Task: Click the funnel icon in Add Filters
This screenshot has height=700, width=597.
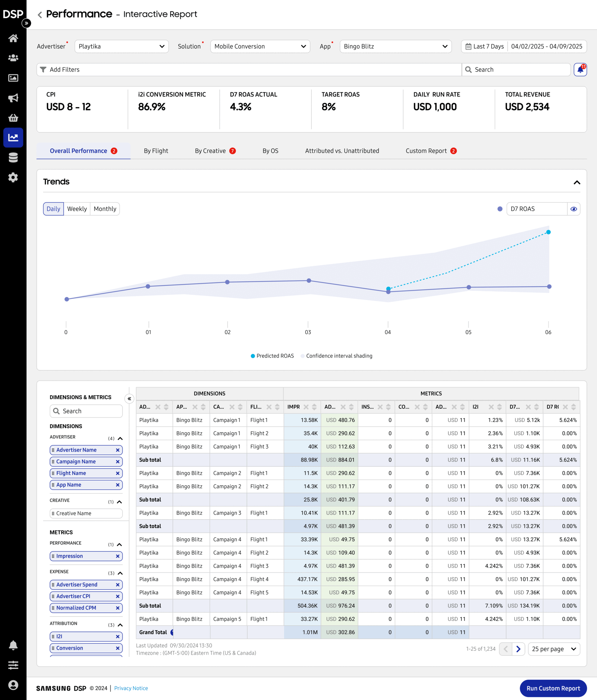Action: (x=43, y=70)
